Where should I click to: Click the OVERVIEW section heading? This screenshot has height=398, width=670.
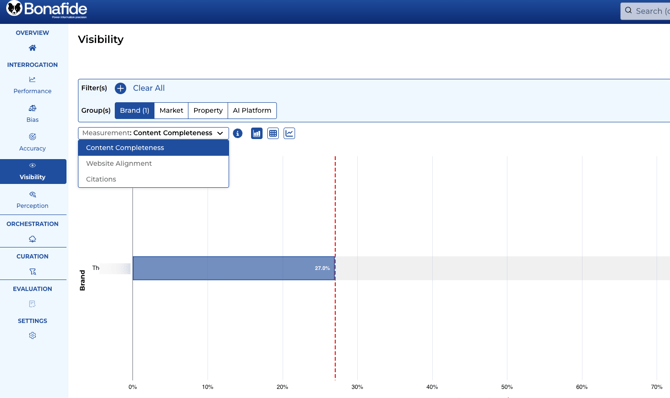pyautogui.click(x=32, y=33)
